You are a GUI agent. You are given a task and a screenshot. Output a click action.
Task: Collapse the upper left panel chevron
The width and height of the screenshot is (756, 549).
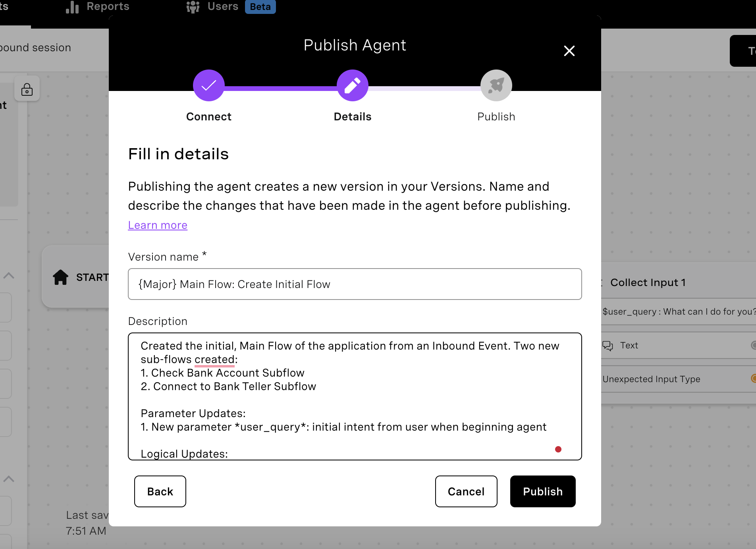9,275
